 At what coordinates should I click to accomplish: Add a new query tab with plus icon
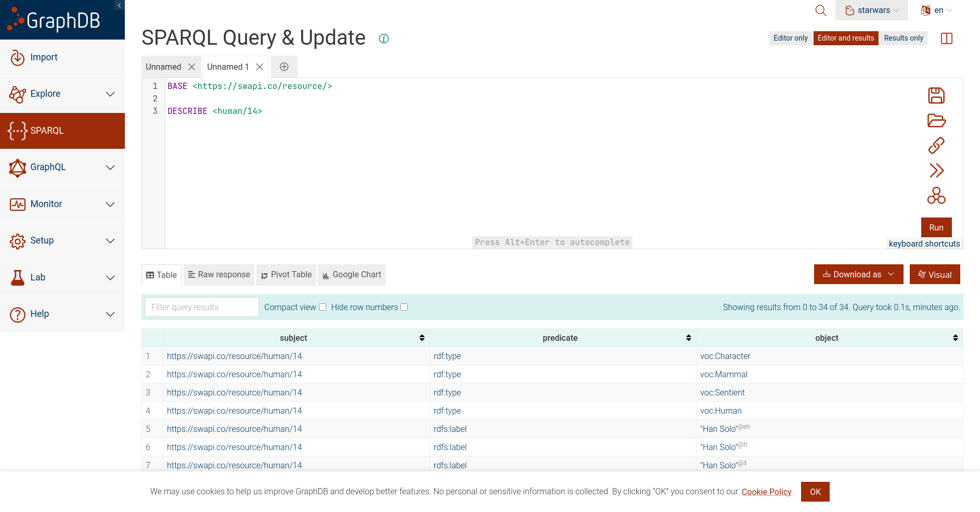(x=284, y=67)
